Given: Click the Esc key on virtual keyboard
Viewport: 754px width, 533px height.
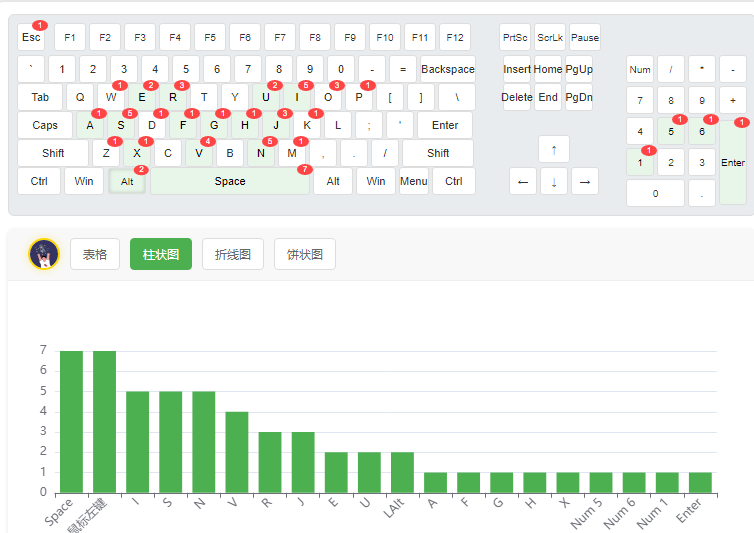Looking at the screenshot, I should 31,37.
